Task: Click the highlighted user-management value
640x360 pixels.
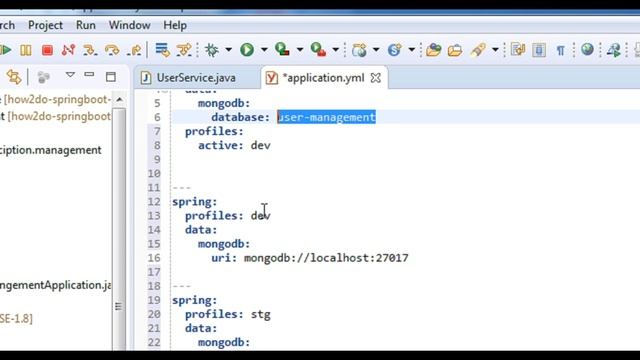Action: (x=327, y=117)
